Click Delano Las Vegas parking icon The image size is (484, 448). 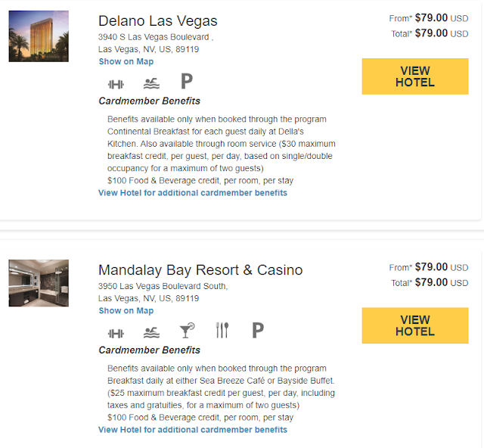pyautogui.click(x=187, y=81)
